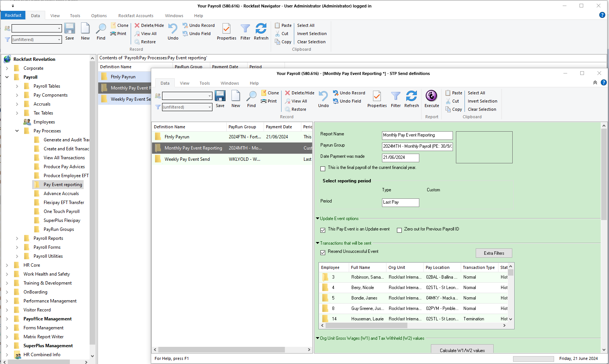Open (unfiltered) dropdown in STP window

coord(209,107)
